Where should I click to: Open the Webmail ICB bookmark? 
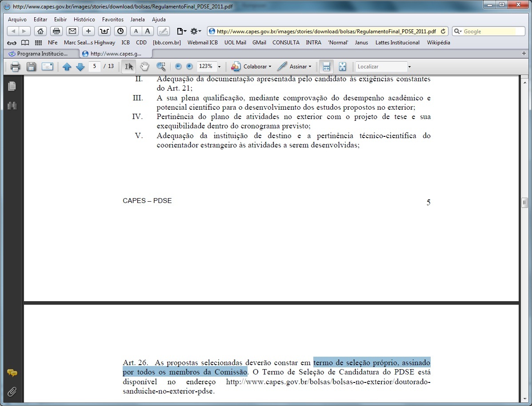point(203,43)
